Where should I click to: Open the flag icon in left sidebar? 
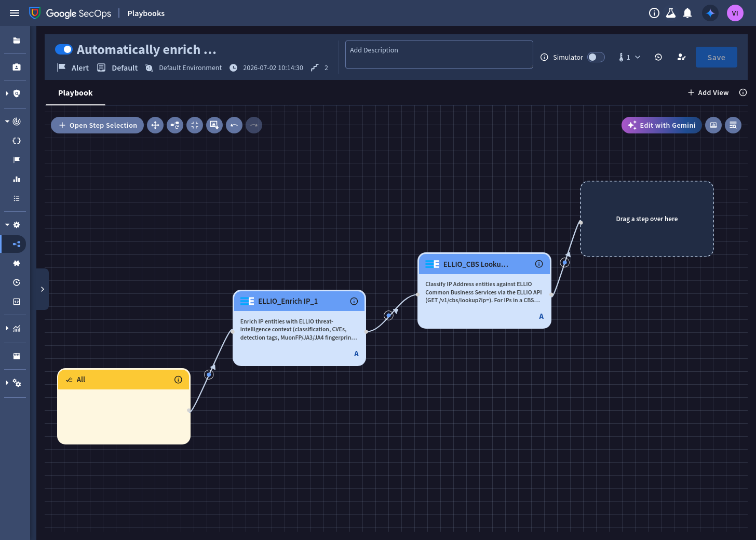tap(17, 160)
